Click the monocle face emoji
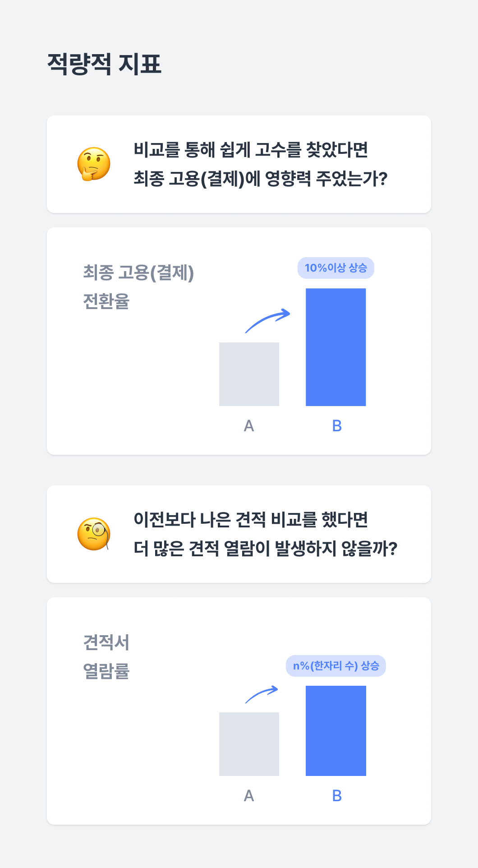This screenshot has width=478, height=868. click(x=94, y=534)
